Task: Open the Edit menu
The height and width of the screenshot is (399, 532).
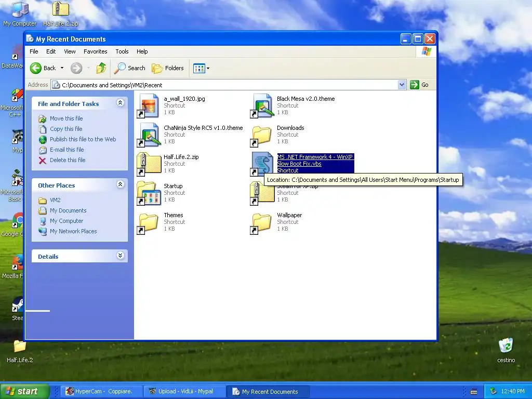Action: coord(51,51)
